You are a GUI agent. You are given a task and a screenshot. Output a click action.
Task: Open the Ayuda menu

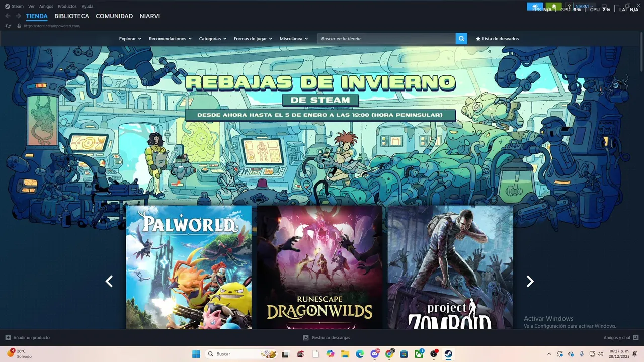tap(87, 6)
